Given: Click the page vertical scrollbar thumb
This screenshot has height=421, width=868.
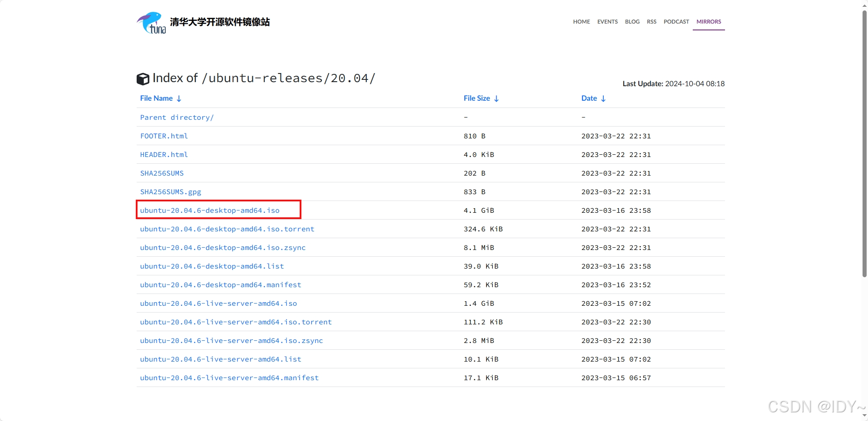Looking at the screenshot, I should (864, 143).
